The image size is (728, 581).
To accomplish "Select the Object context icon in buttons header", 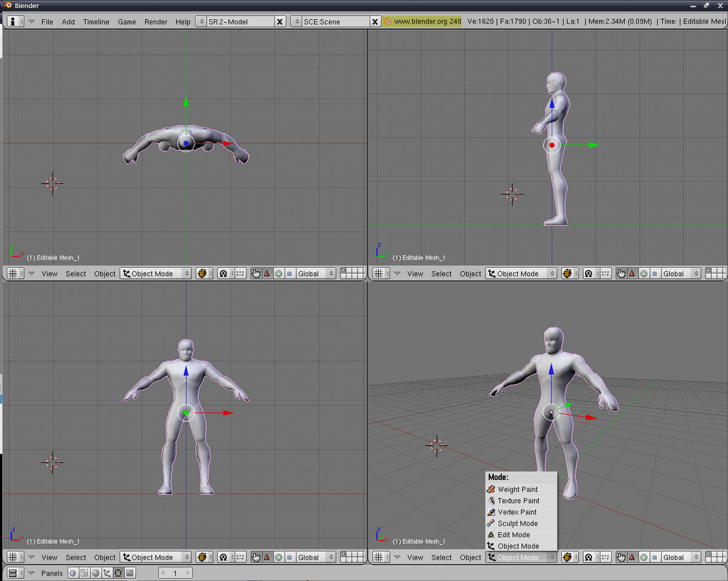I will (107, 573).
